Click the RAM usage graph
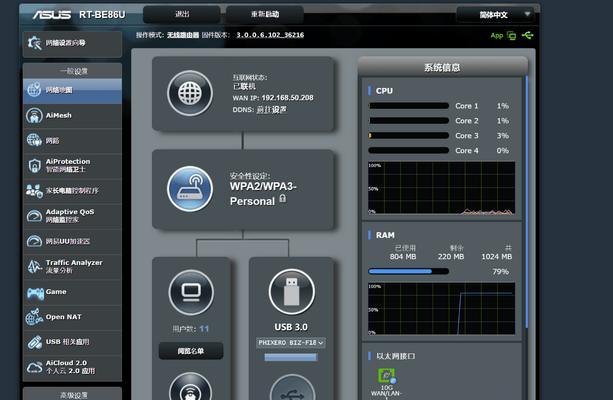This screenshot has width=613, height=400. (x=441, y=309)
